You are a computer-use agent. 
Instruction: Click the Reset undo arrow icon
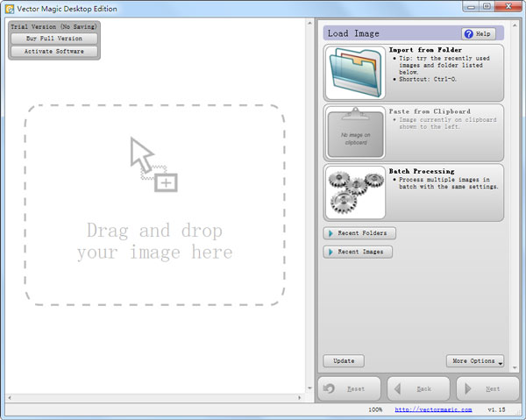point(330,388)
